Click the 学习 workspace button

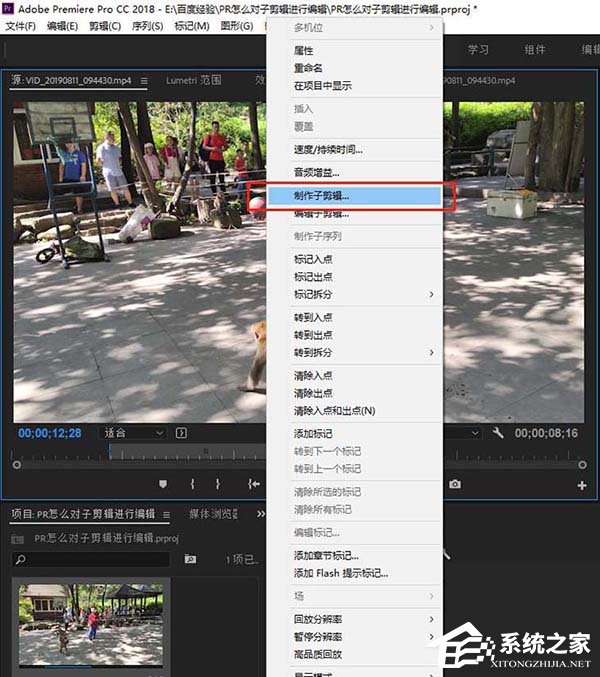(478, 49)
